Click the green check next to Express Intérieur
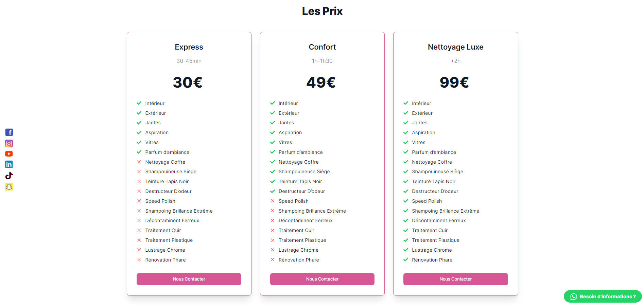This screenshot has height=305, width=644. 139,103
